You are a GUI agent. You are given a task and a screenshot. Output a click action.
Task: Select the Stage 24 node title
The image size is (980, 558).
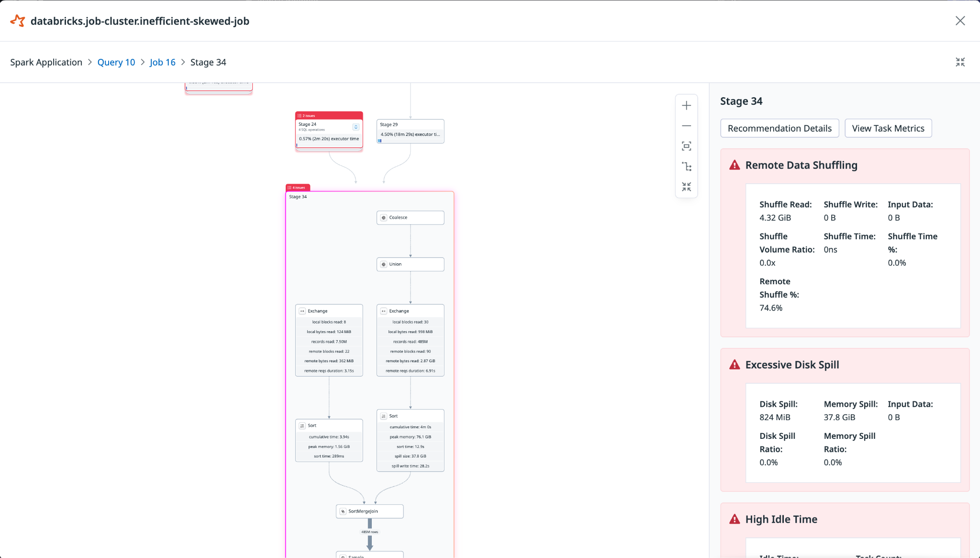click(308, 124)
